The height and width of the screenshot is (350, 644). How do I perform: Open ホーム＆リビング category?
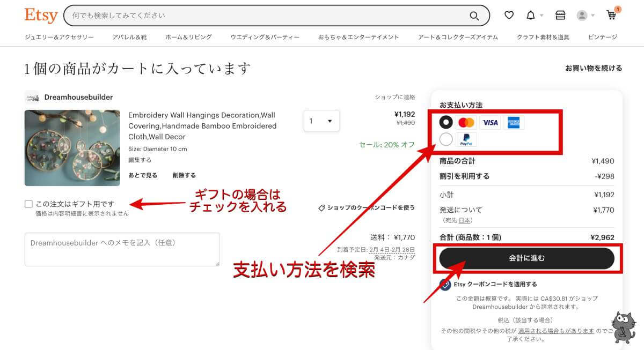(x=188, y=37)
